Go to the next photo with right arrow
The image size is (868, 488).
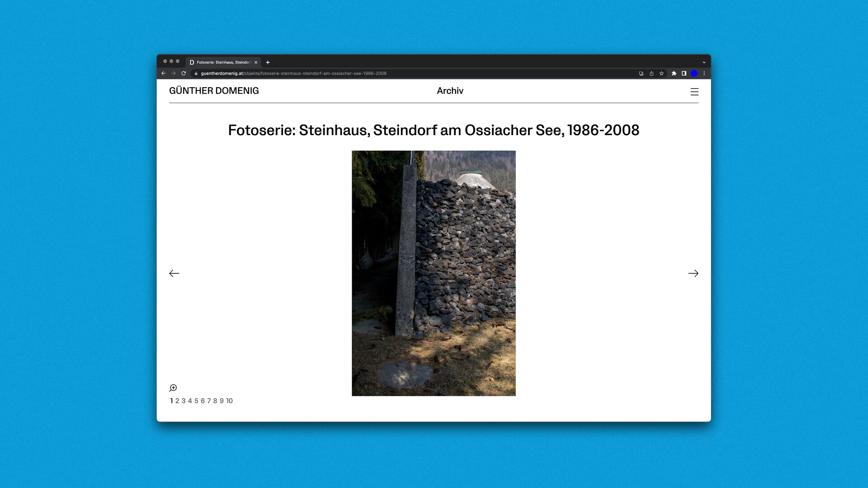(693, 273)
